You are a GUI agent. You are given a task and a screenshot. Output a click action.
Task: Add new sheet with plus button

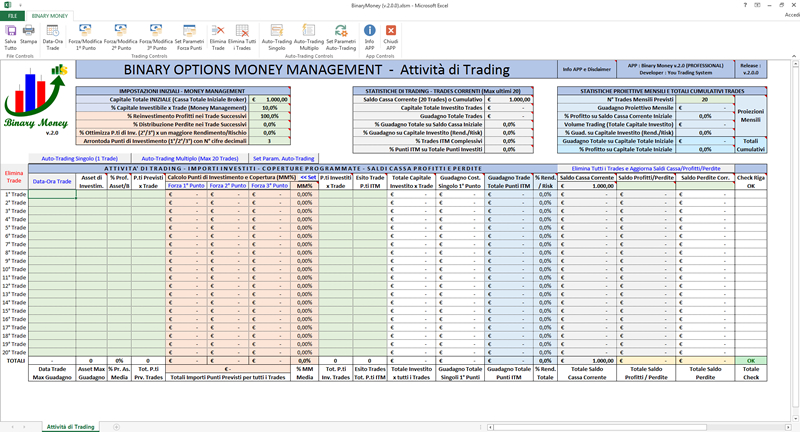(116, 427)
